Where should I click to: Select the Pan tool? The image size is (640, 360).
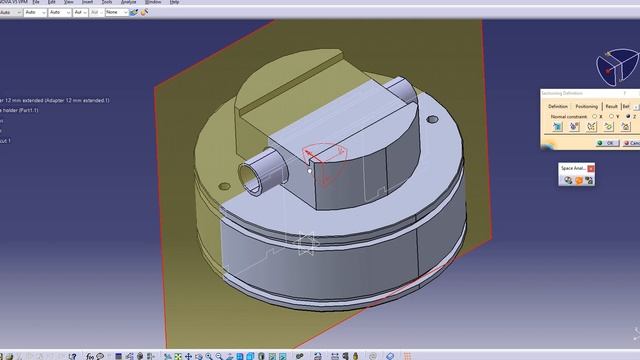point(188,356)
